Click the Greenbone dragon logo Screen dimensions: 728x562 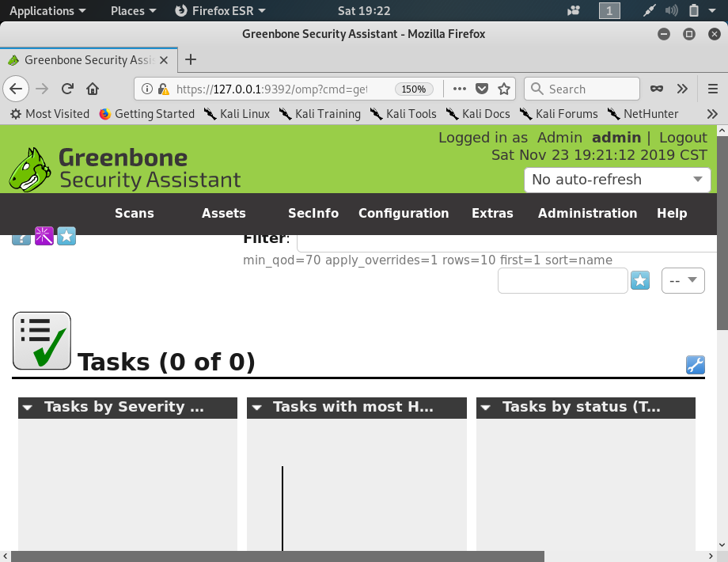(30, 170)
